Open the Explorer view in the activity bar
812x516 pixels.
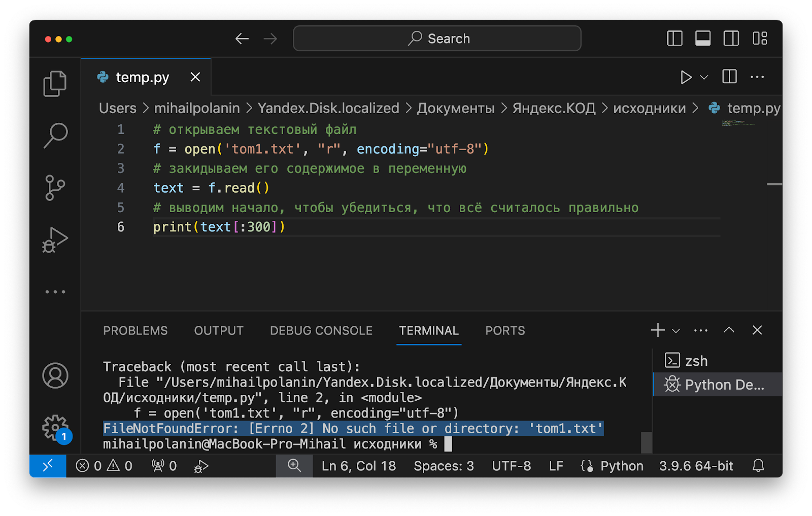(55, 83)
